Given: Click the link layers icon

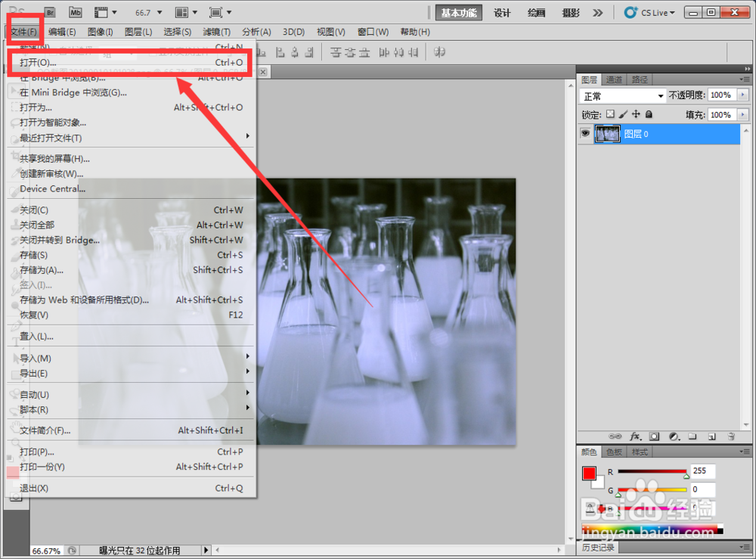Looking at the screenshot, I should point(616,436).
